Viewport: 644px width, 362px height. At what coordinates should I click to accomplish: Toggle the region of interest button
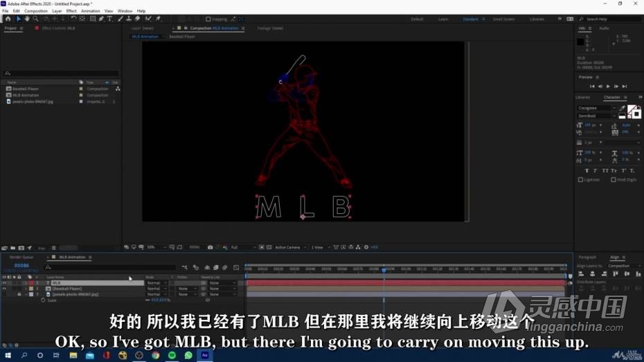262,247
